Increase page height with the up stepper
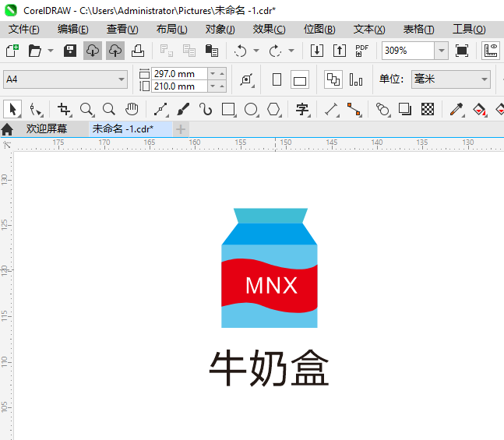Image resolution: width=504 pixels, height=440 pixels. pyautogui.click(x=222, y=86)
